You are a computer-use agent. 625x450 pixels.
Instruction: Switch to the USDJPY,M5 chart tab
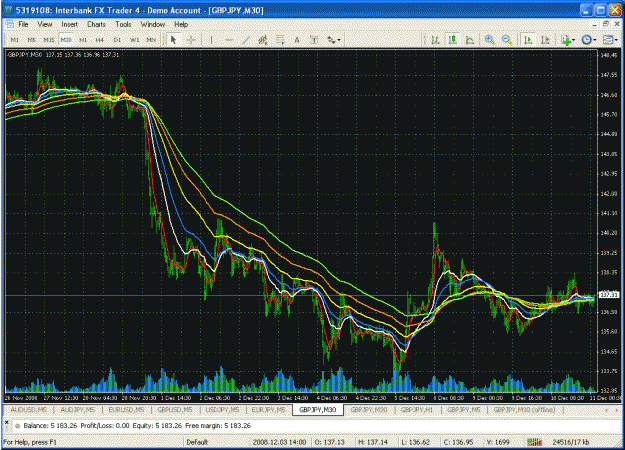(x=222, y=410)
